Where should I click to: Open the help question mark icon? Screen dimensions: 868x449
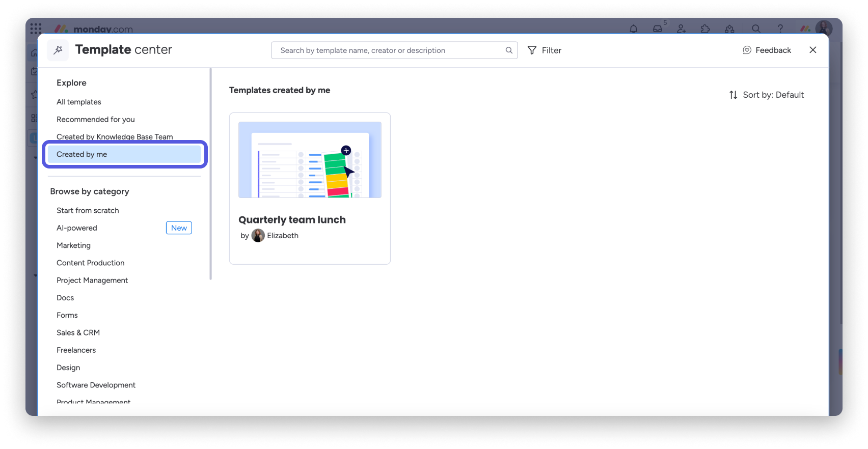(780, 29)
